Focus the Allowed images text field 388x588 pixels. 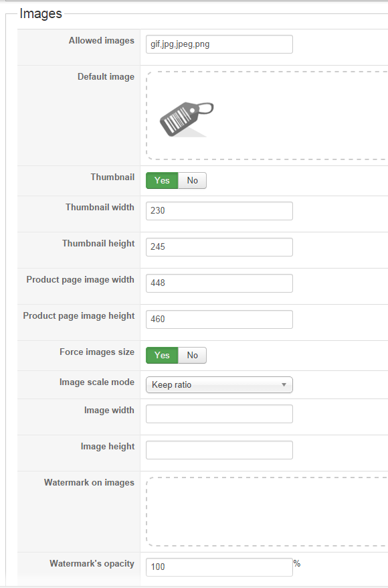coord(219,44)
